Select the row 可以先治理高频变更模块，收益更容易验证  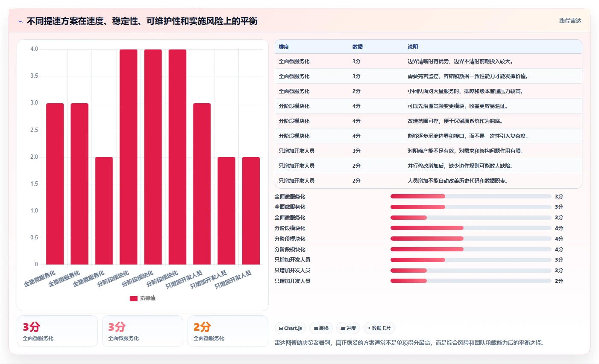[429, 106]
